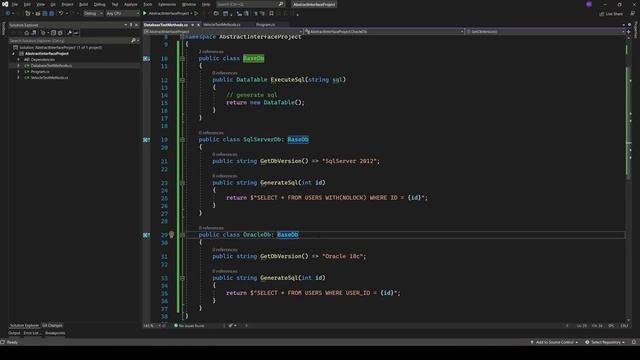Click Start Without Debugging outline arrow
This screenshot has width=640, height=360.
tap(196, 13)
